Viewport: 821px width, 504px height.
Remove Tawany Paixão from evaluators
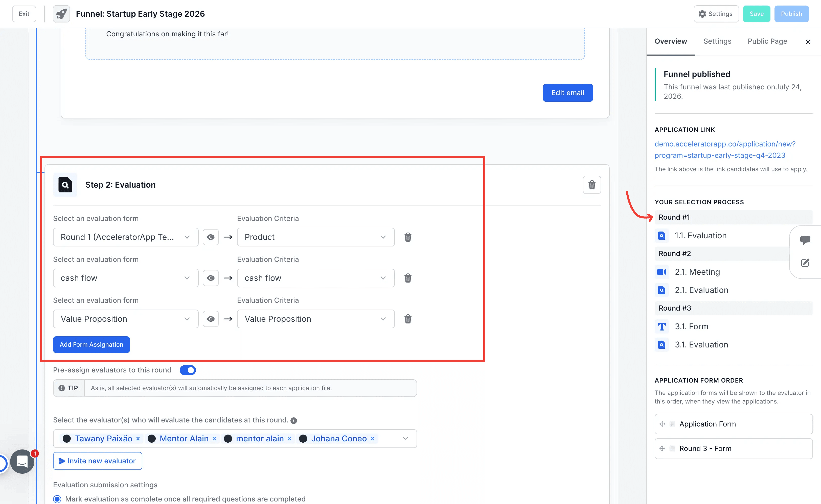[x=138, y=439]
